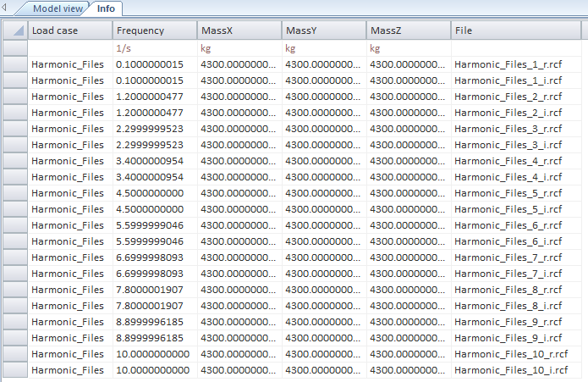
Task: Click row header for Harmonic_Files_7_i.rcf row
Action: 14,273
